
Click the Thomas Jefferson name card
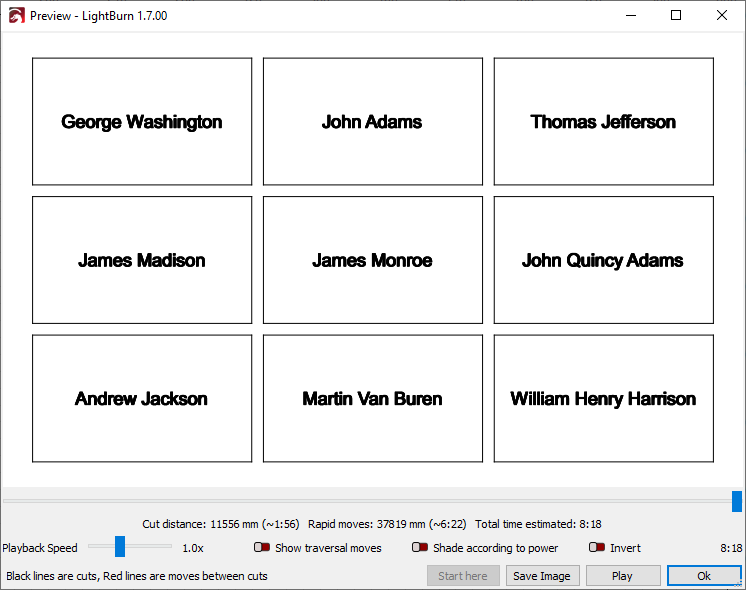(603, 122)
